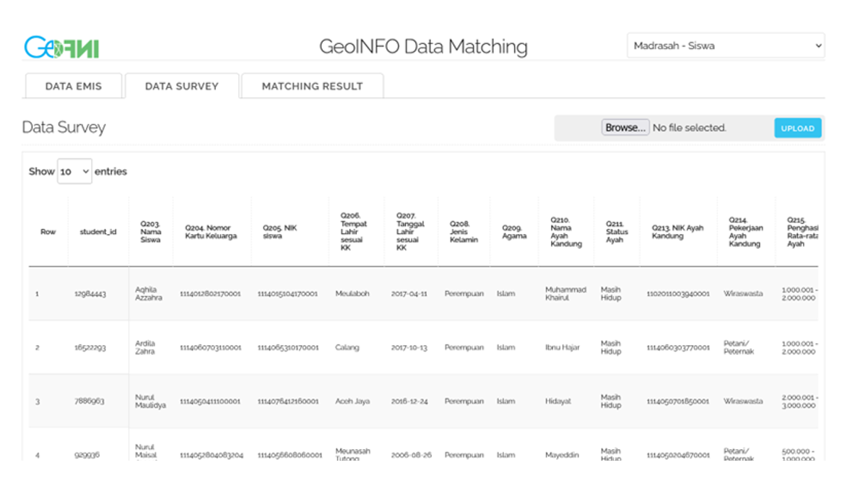Select student_id cell 7886963
Image resolution: width=842 pixels, height=504 pixels.
[x=89, y=401]
